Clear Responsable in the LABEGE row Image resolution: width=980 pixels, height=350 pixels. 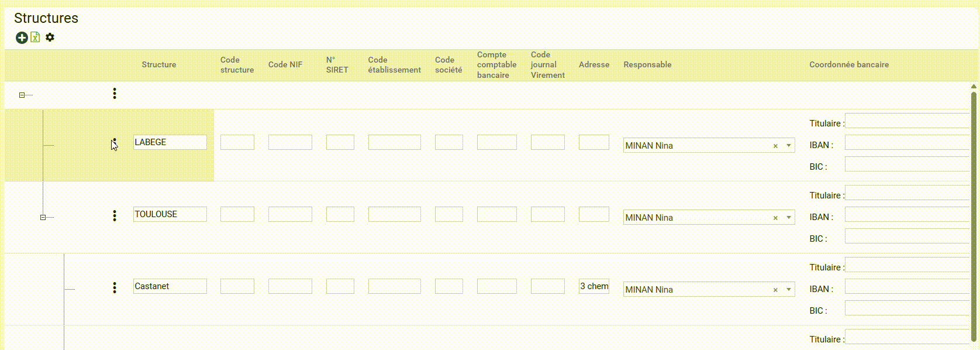click(775, 146)
